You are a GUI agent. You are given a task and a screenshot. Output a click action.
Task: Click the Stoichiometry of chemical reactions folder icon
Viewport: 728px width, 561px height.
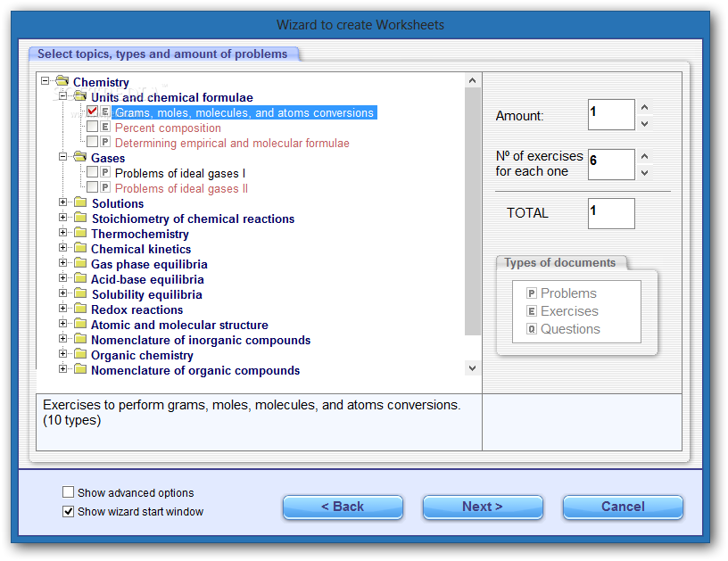tap(81, 218)
